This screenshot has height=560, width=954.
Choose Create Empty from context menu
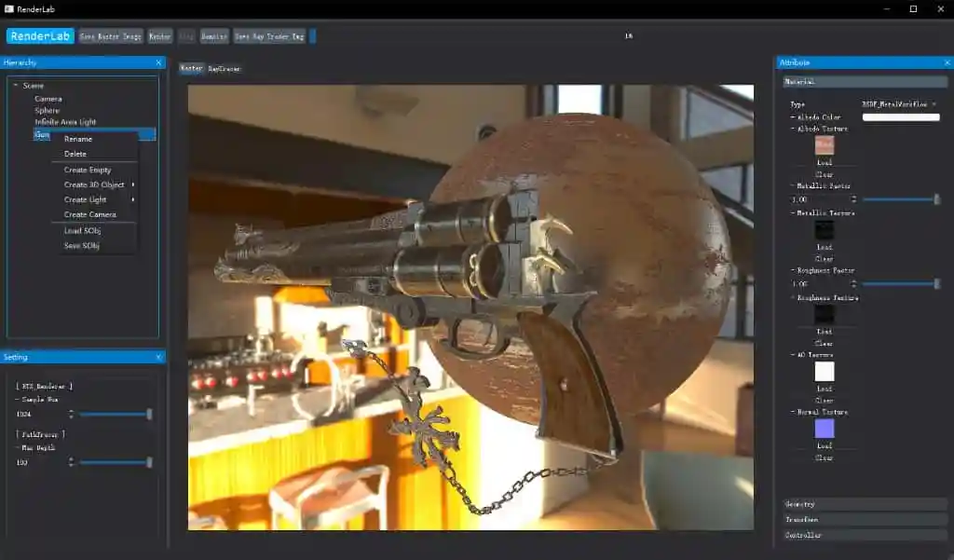(88, 170)
